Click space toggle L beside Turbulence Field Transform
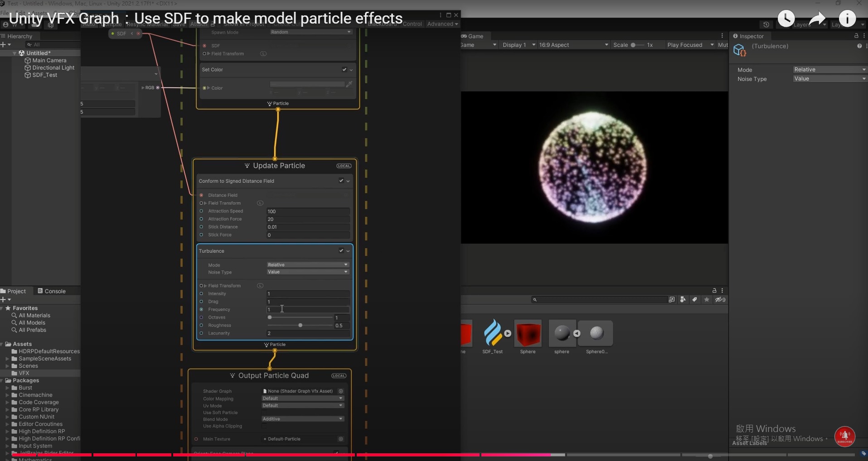 click(260, 286)
